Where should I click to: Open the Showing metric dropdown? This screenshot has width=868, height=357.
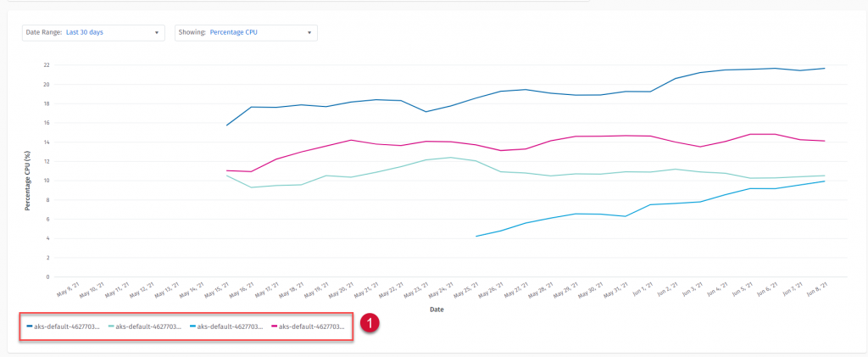(x=246, y=33)
